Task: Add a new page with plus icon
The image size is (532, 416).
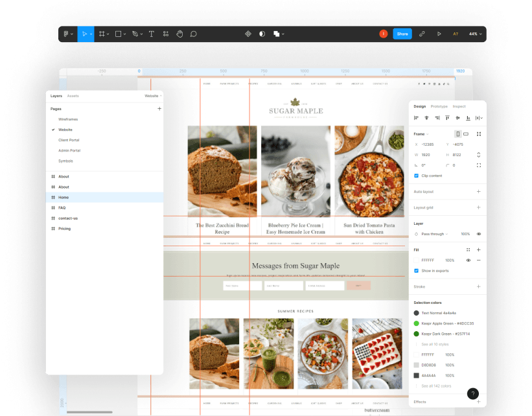Action: click(x=159, y=109)
